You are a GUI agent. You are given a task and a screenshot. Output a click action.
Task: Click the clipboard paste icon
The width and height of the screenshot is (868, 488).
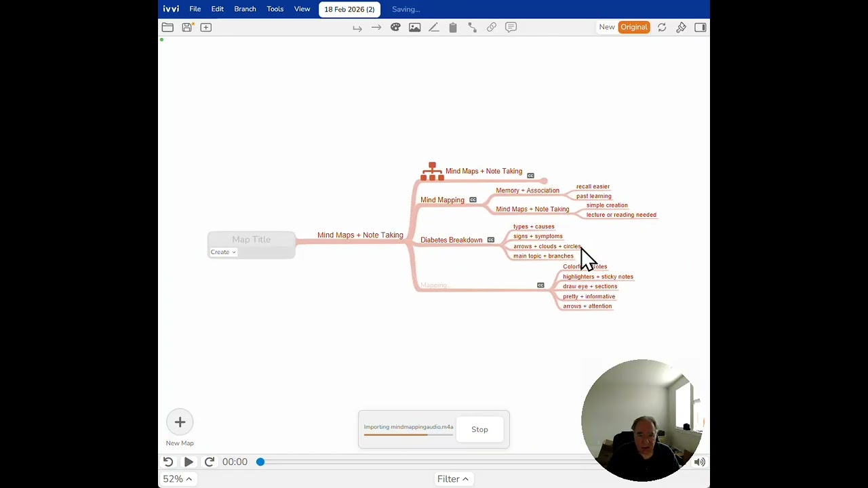click(453, 27)
